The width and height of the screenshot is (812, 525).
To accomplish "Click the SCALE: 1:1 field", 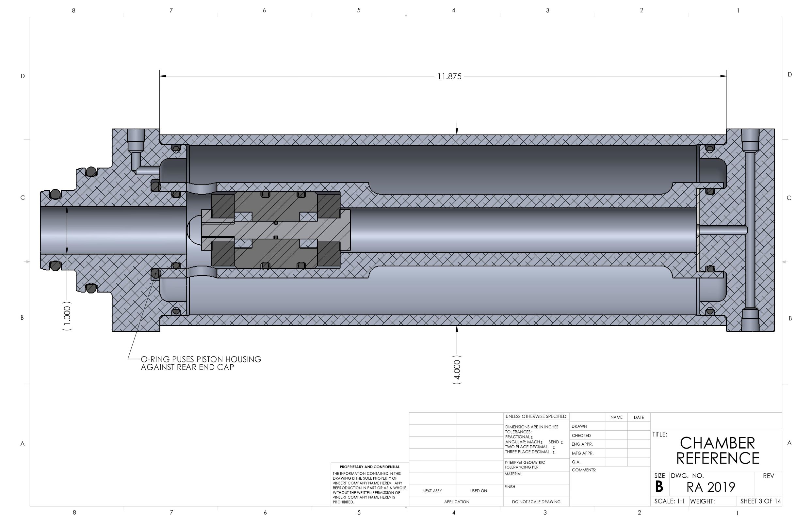I will 669,501.
